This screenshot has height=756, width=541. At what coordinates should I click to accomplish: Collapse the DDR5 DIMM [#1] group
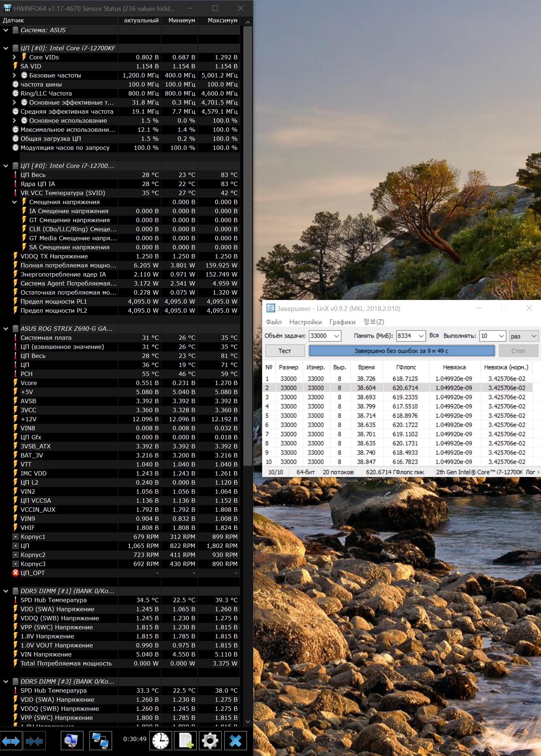[5, 591]
